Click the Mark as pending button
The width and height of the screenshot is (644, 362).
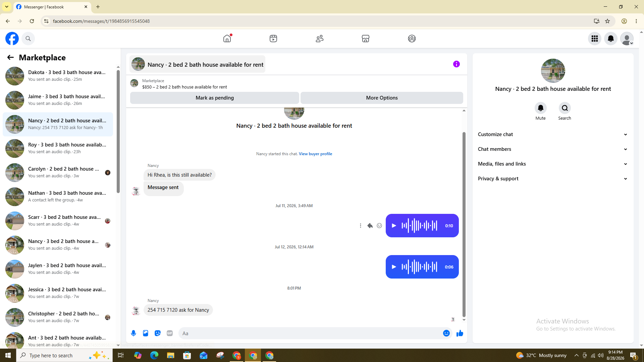[215, 98]
